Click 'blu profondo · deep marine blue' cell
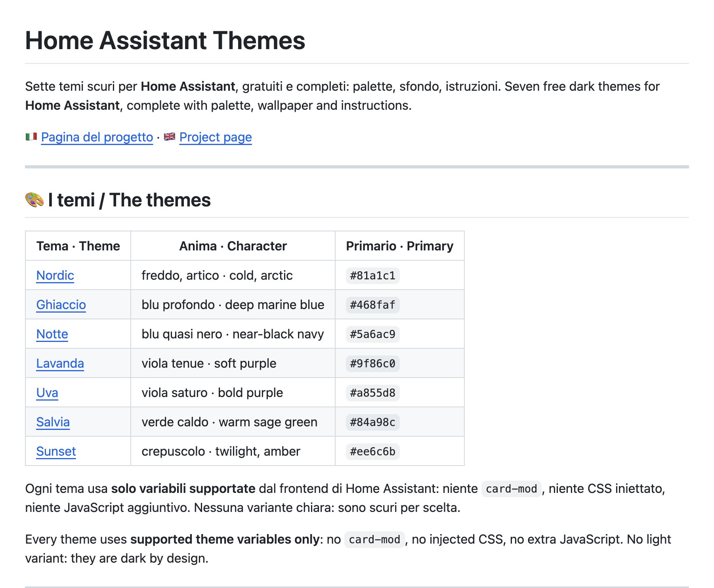Screen dimensions: 714x588 [233, 305]
